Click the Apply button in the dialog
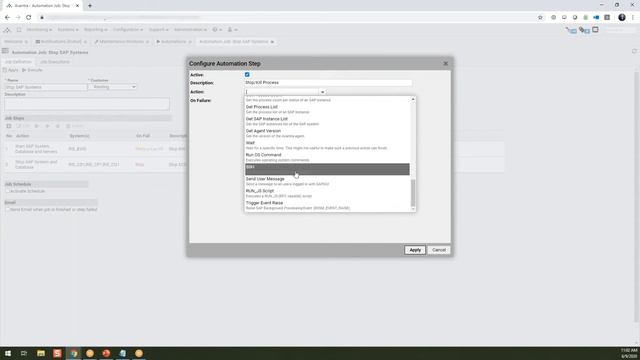Screen dimensions: 640x360 pos(415,250)
